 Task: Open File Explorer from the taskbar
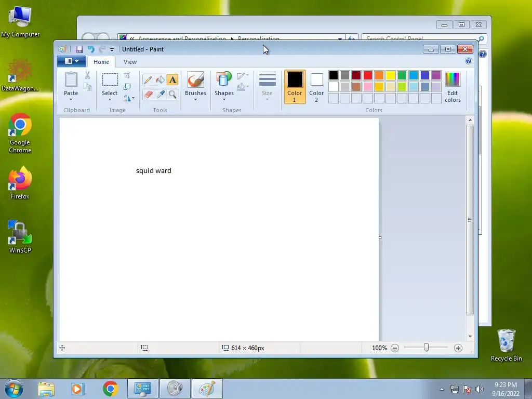[46, 389]
